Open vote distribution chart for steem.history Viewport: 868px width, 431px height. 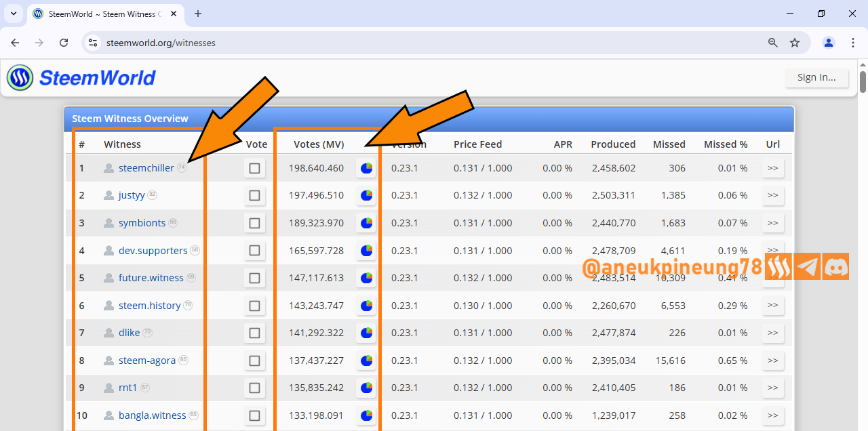click(x=366, y=306)
